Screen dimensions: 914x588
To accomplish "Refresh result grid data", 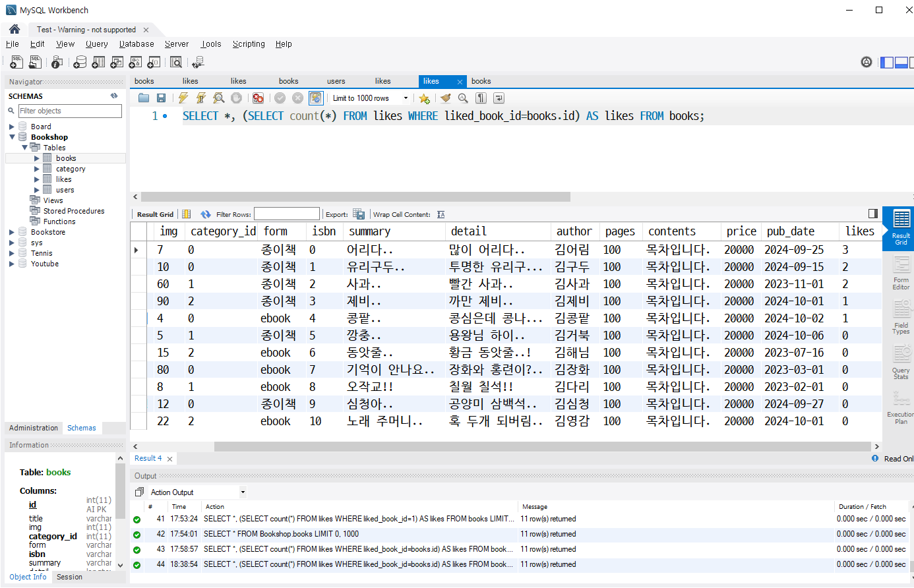I will [206, 214].
